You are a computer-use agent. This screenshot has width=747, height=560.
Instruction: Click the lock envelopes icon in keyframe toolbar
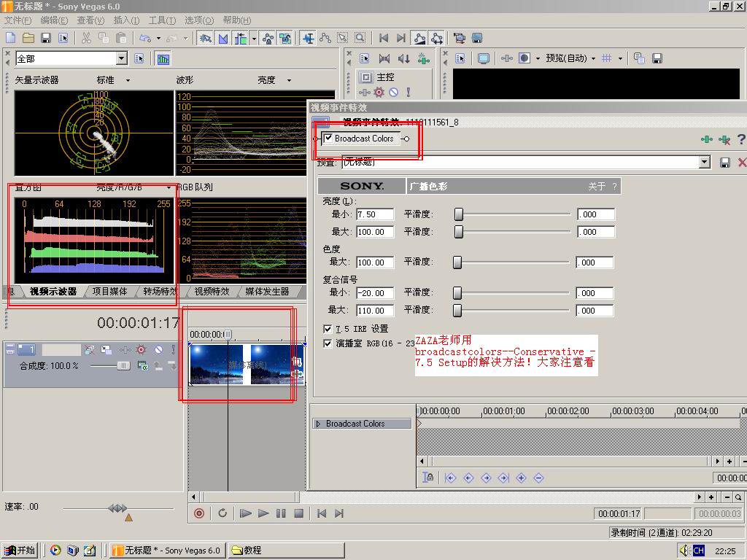pos(427,477)
